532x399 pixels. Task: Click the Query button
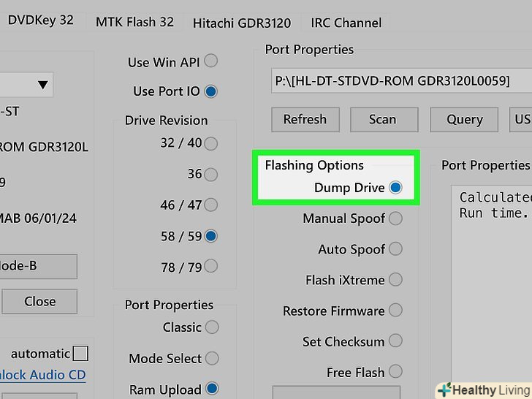point(464,119)
